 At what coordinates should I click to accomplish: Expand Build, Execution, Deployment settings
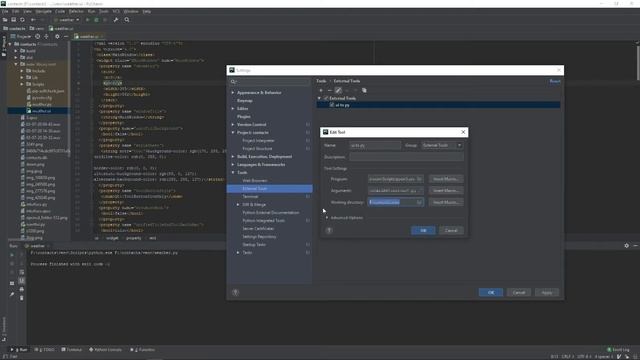tap(233, 157)
